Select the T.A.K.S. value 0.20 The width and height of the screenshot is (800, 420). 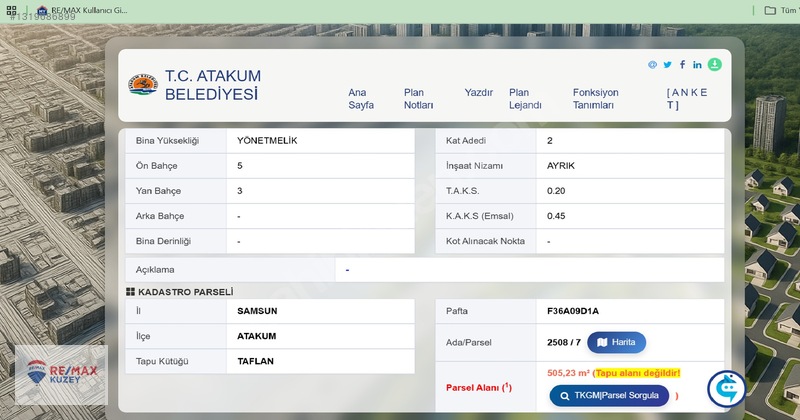pos(556,191)
